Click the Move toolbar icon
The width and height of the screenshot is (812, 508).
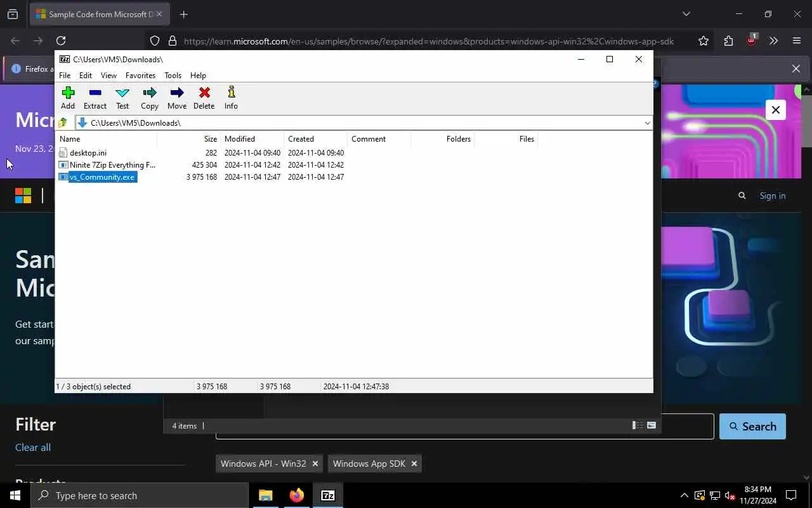pos(177,98)
